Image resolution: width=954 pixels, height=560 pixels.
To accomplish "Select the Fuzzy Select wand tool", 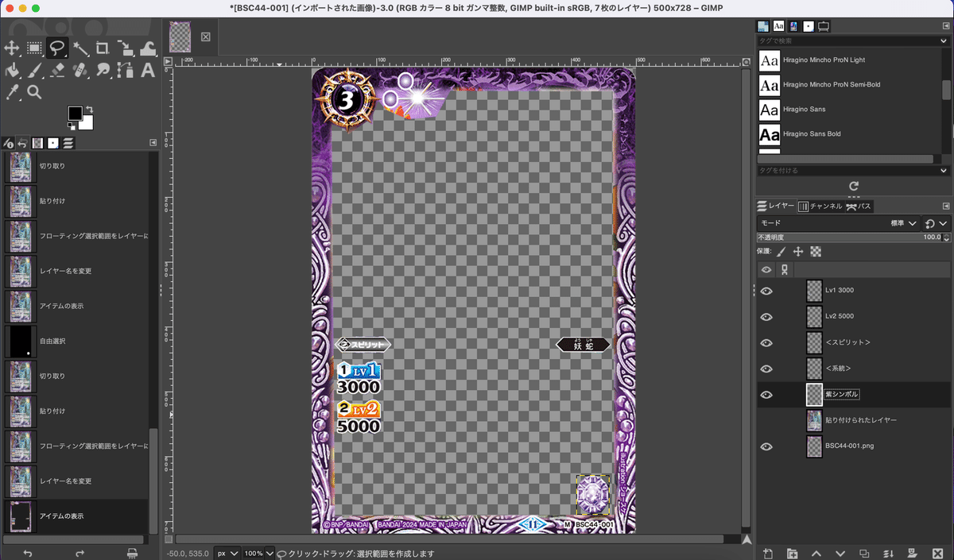I will tap(80, 48).
